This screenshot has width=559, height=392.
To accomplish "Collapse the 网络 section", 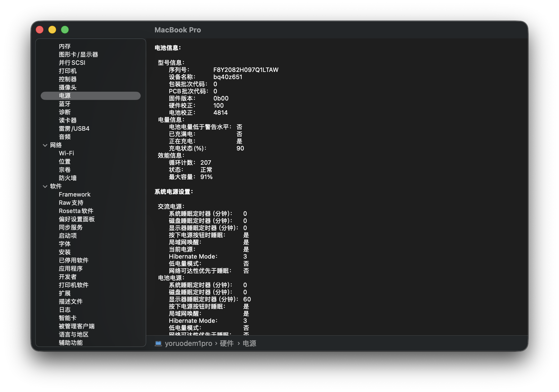I will pyautogui.click(x=45, y=145).
